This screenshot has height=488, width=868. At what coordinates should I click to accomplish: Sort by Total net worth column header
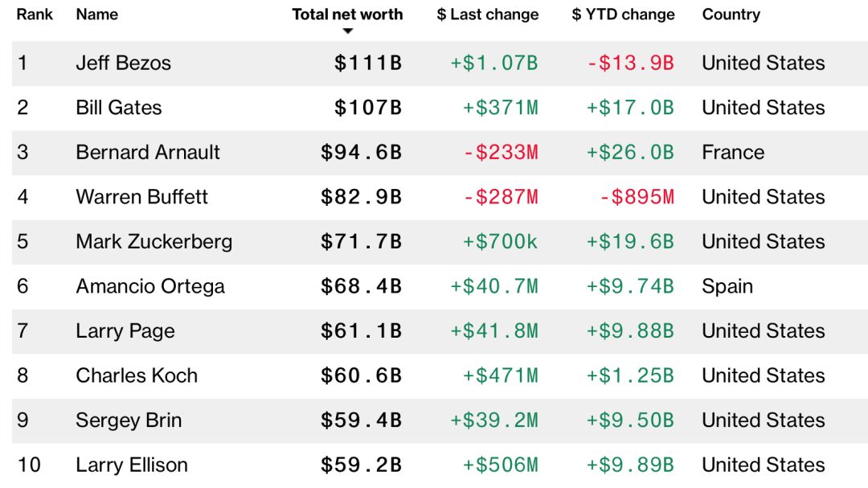coord(347,14)
